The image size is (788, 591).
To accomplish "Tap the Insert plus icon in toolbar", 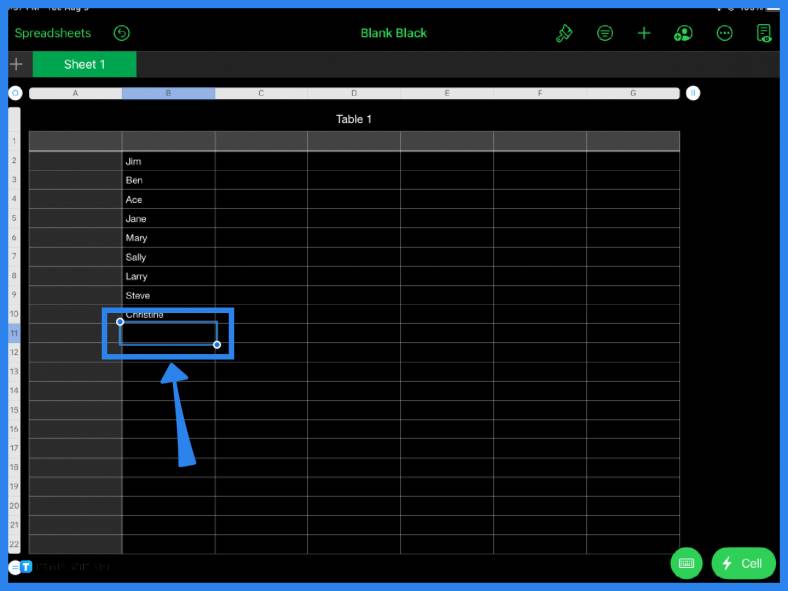I will tap(644, 33).
